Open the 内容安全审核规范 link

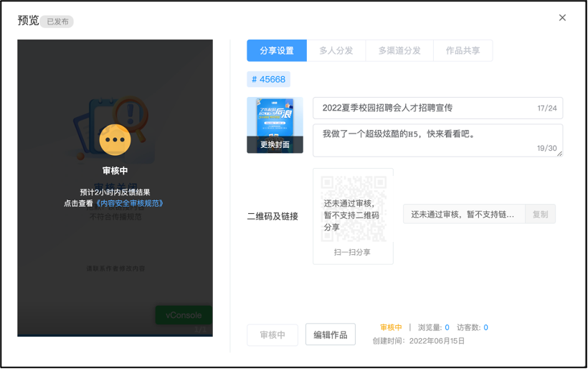(x=131, y=203)
